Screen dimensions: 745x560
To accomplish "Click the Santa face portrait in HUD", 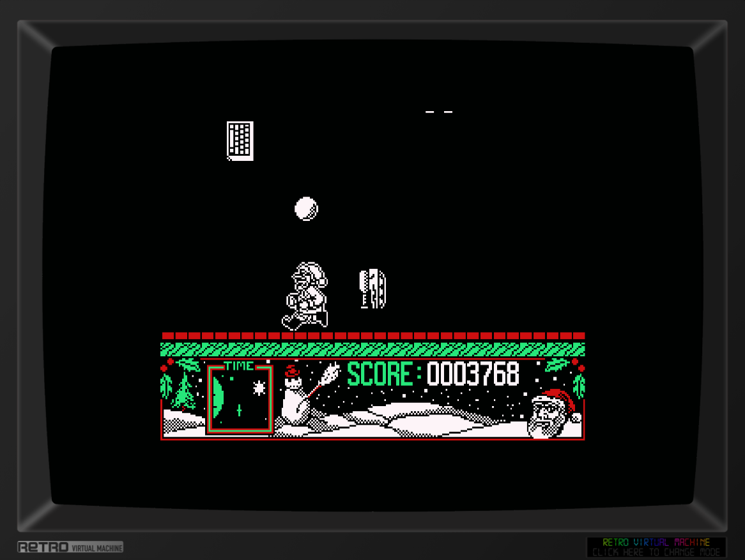I will [x=554, y=413].
